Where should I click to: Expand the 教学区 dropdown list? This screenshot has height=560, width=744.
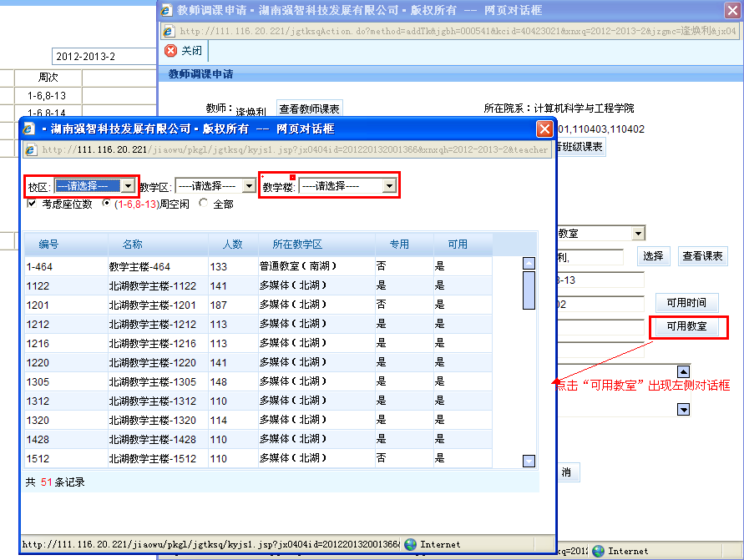[x=249, y=186]
